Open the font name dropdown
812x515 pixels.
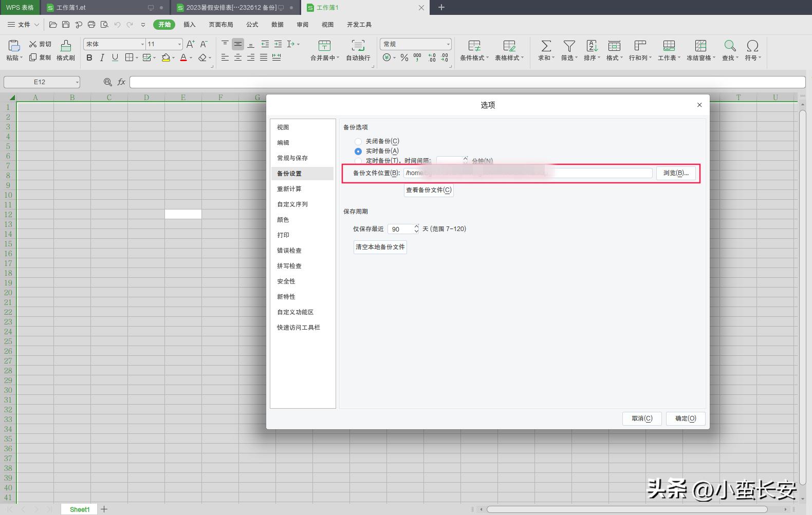(142, 44)
